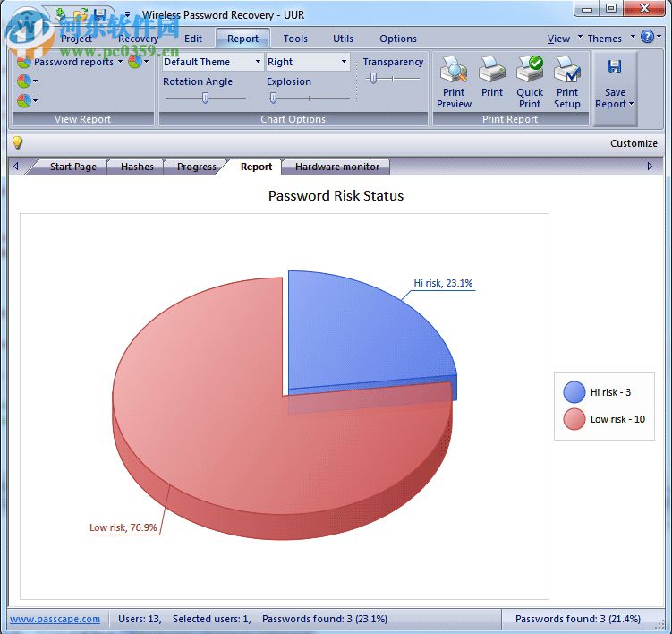Screen dimensions: 672x634
Task: Switch to the Project ribbon tab
Action: coord(76,39)
